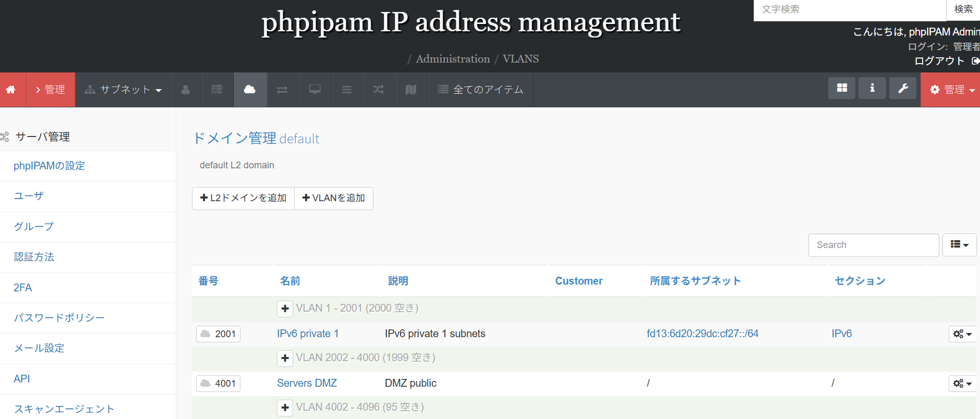The height and width of the screenshot is (419, 980).
Task: Click VLAN 4001 number badge
Action: click(218, 384)
